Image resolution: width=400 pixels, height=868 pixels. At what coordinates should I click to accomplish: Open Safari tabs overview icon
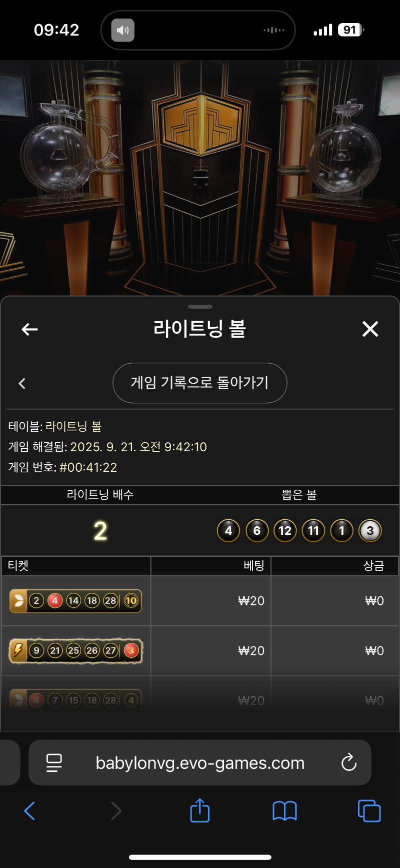coord(369,811)
